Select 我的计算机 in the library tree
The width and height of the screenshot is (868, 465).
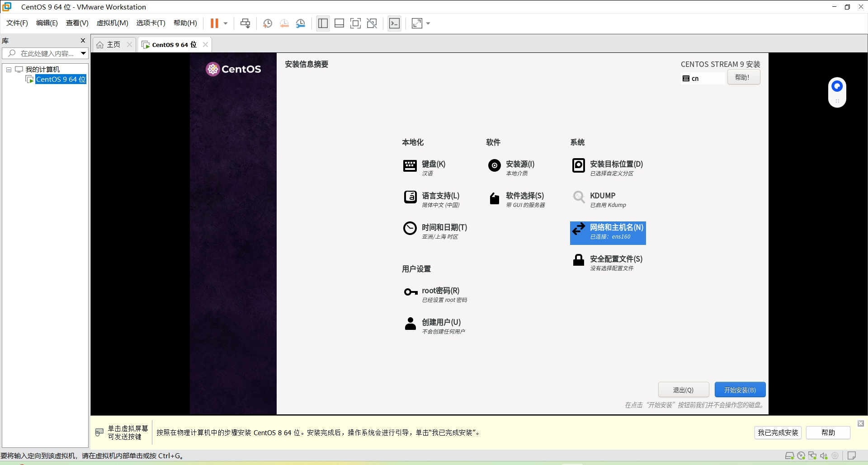[42, 69]
